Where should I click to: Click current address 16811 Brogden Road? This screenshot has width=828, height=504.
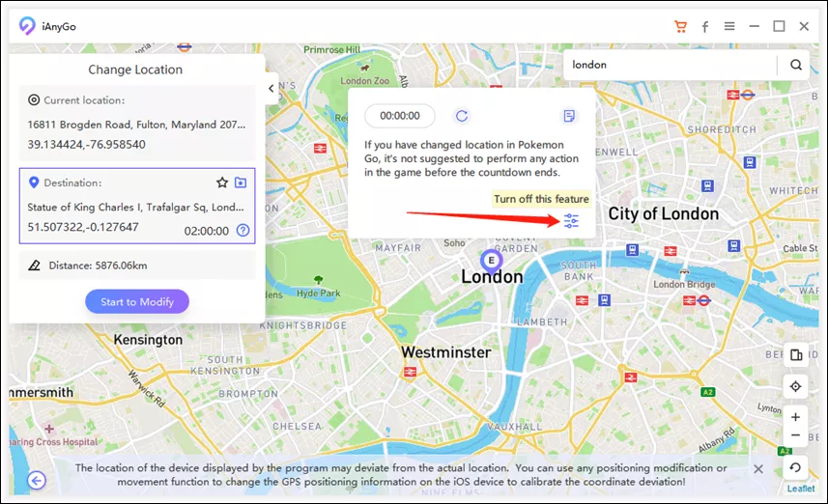[x=136, y=125]
